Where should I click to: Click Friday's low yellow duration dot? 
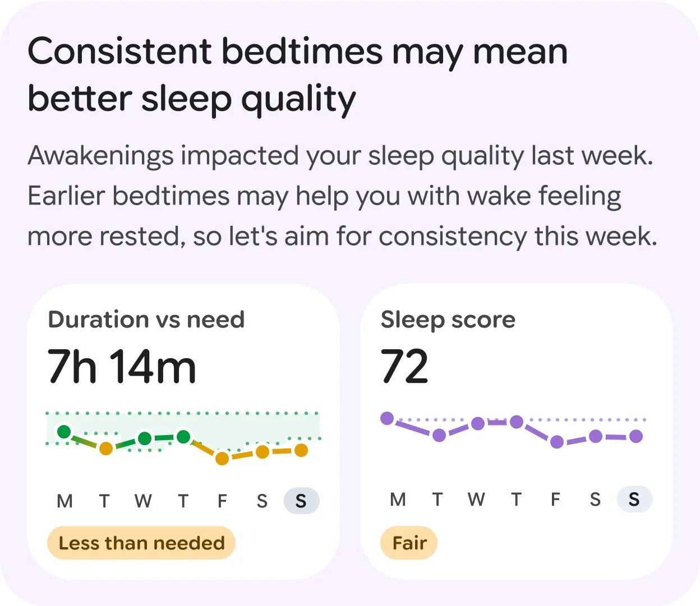point(222,459)
